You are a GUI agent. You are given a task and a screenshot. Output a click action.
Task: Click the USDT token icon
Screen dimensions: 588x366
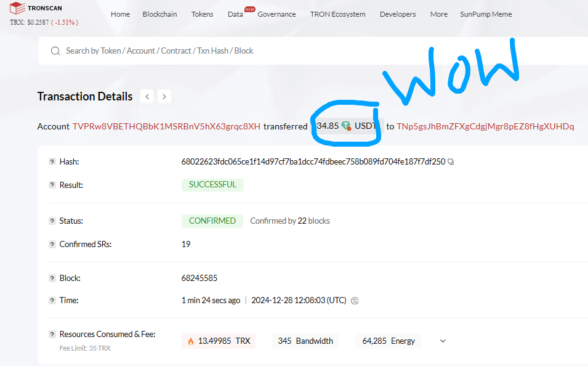[x=346, y=126]
